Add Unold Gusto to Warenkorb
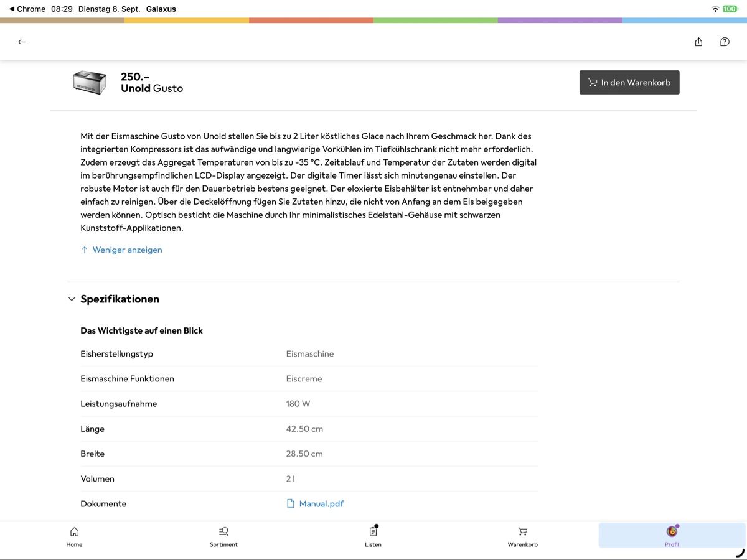This screenshot has height=560, width=747. pyautogui.click(x=629, y=82)
